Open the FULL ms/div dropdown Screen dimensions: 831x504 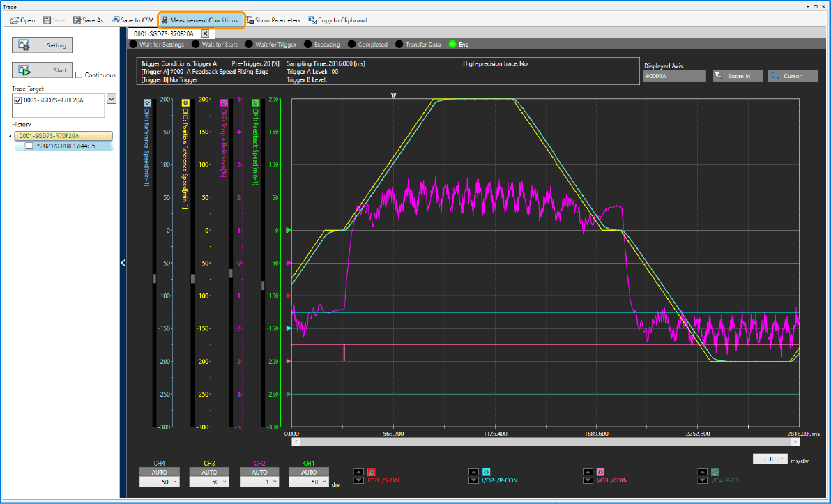(770, 459)
